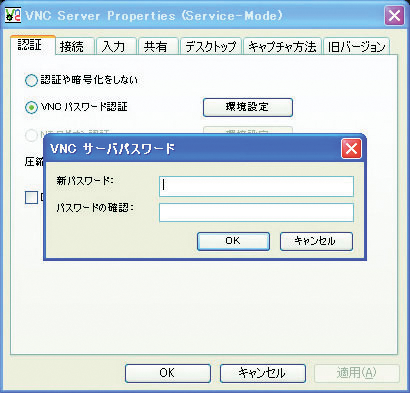Open the 旧バージョン tab
This screenshot has height=393, width=410.
(x=356, y=46)
